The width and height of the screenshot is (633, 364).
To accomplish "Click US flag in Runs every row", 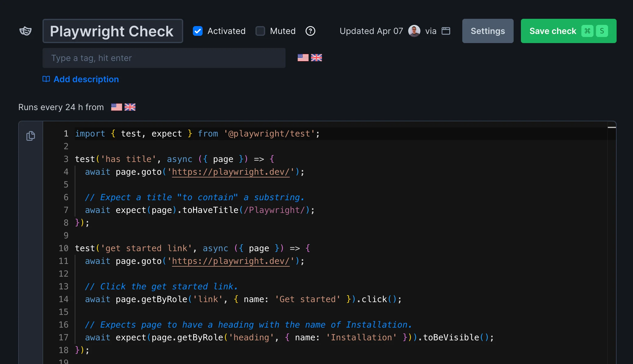I will 117,107.
